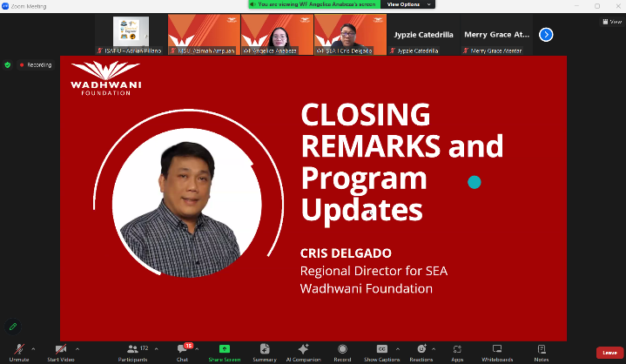Image resolution: width=626 pixels, height=364 pixels.
Task: Click the teal pointer dot on slide
Action: point(475,182)
